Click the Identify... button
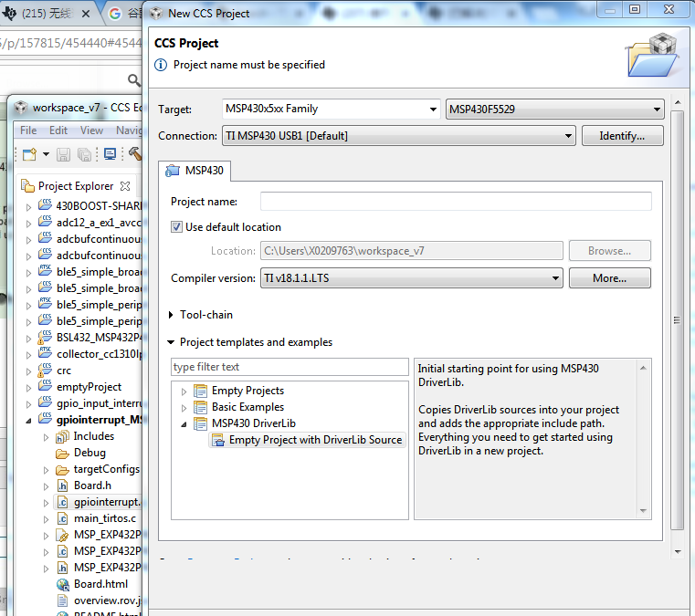This screenshot has height=616, width=695. click(622, 136)
